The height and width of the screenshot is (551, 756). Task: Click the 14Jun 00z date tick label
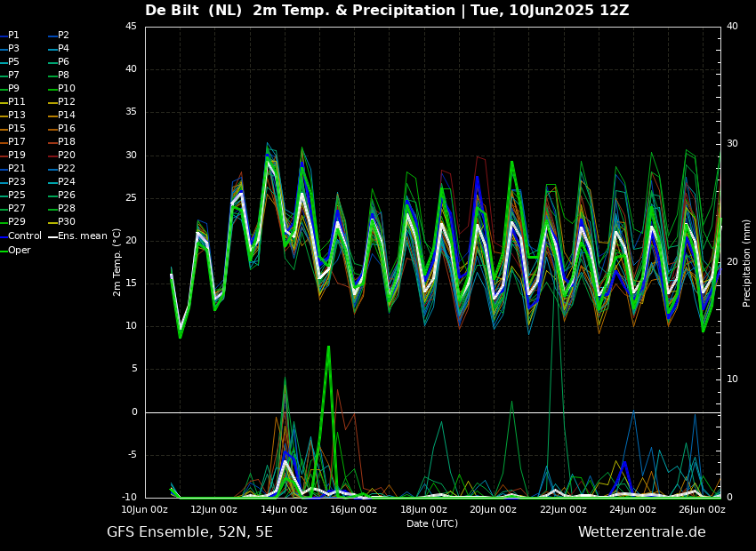(284, 510)
